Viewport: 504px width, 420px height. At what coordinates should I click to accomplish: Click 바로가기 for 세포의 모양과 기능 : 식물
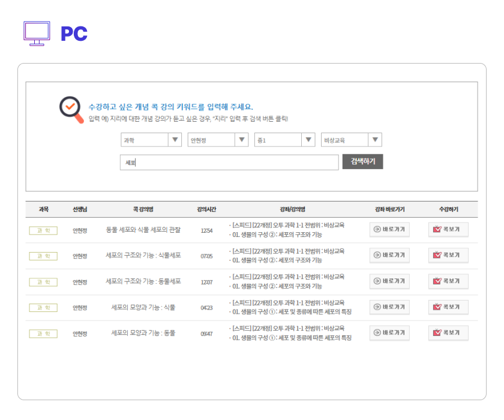click(389, 307)
